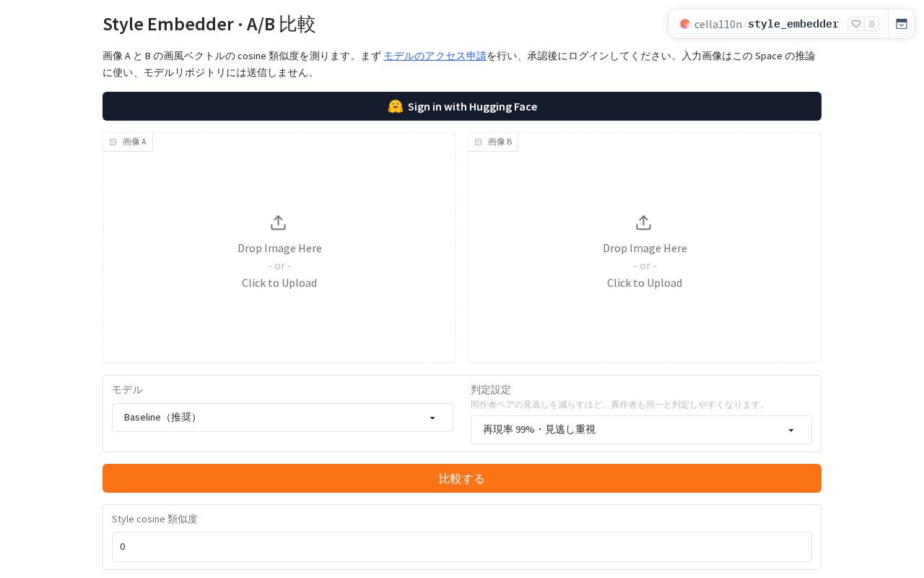This screenshot has width=924, height=578.
Task: Click the arrow of the 再現率 99% dropdown
Action: [791, 431]
